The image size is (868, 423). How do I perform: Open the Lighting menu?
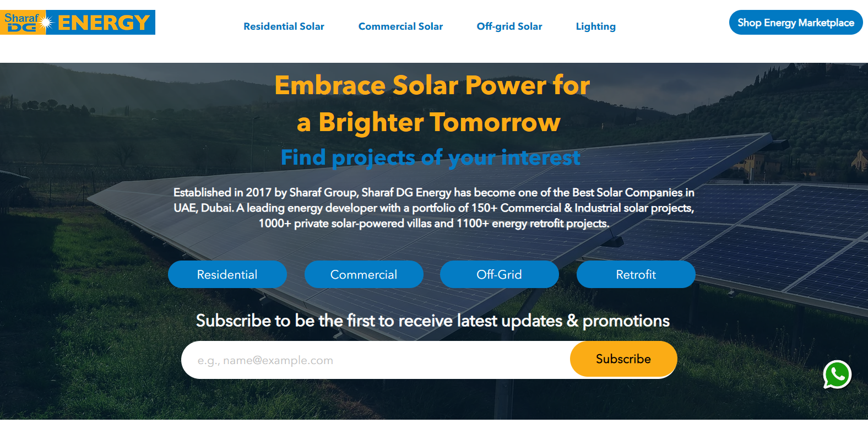coord(596,26)
